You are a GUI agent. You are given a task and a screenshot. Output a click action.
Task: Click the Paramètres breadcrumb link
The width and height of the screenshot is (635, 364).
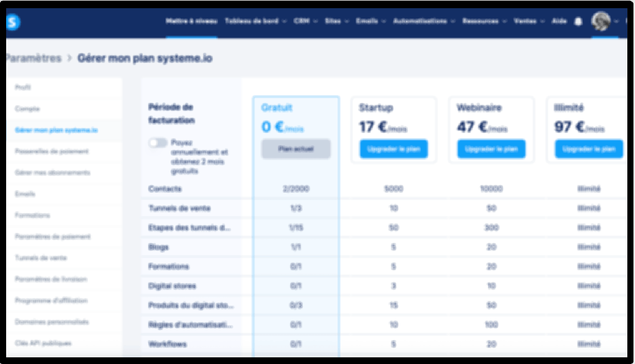[x=33, y=58]
